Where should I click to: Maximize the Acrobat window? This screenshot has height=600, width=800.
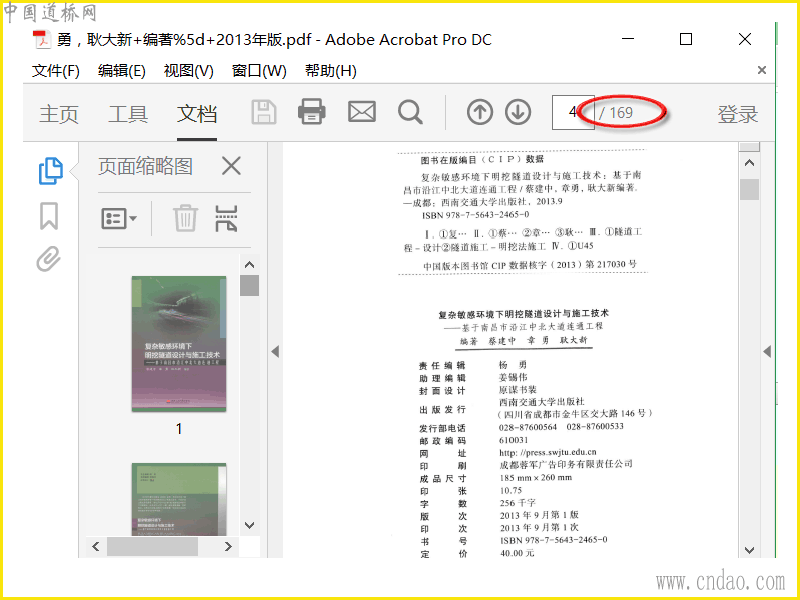coord(686,39)
